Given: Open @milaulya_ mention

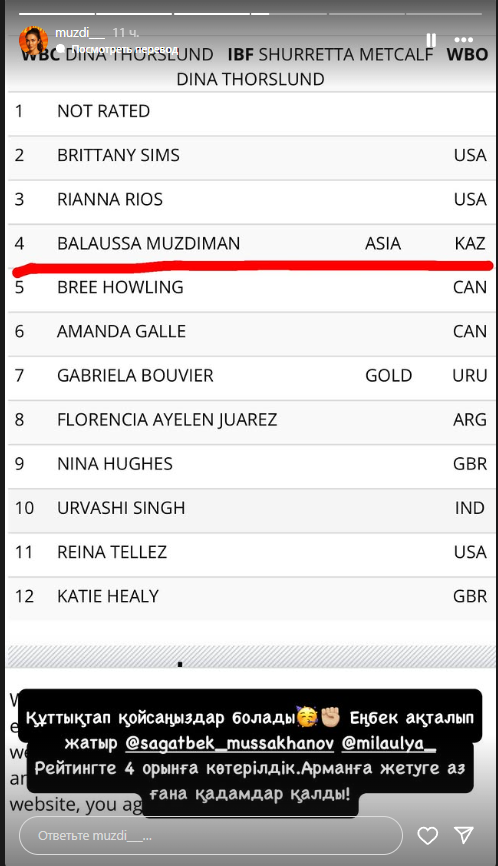Looking at the screenshot, I should pyautogui.click(x=389, y=743).
